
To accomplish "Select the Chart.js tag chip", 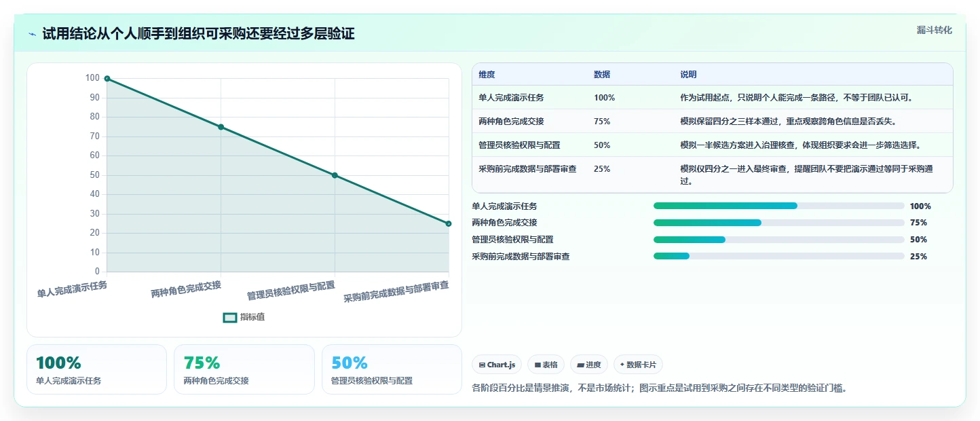I will click(x=497, y=365).
